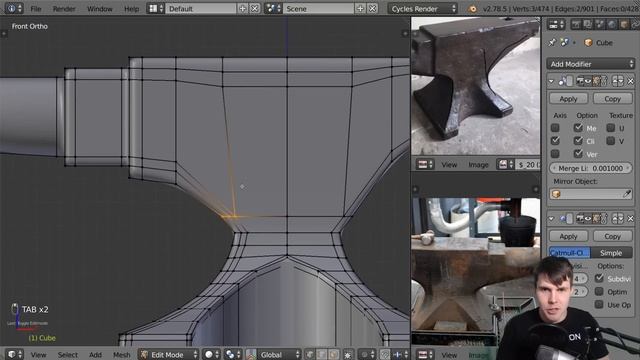
Task: Enable the Texture V checkbox
Action: tap(611, 140)
